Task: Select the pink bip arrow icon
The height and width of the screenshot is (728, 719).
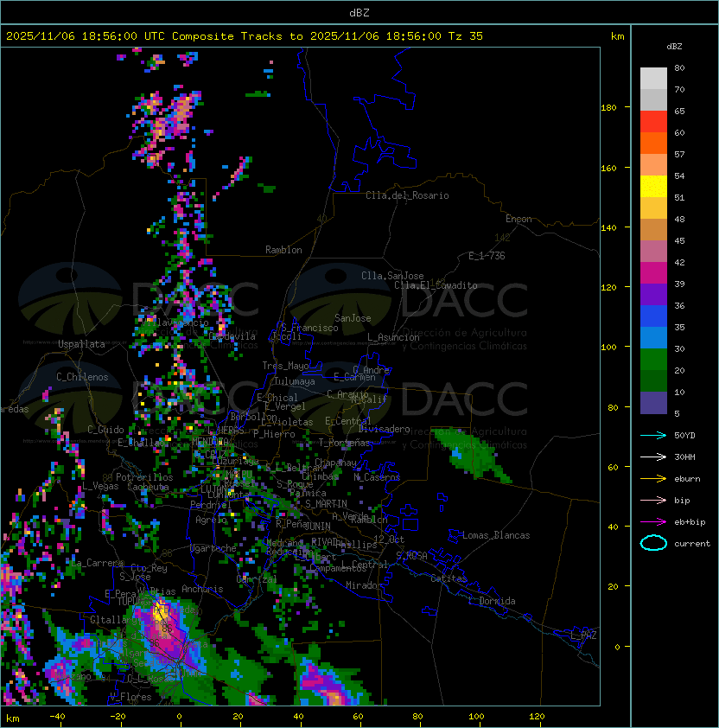Action: coord(653,501)
